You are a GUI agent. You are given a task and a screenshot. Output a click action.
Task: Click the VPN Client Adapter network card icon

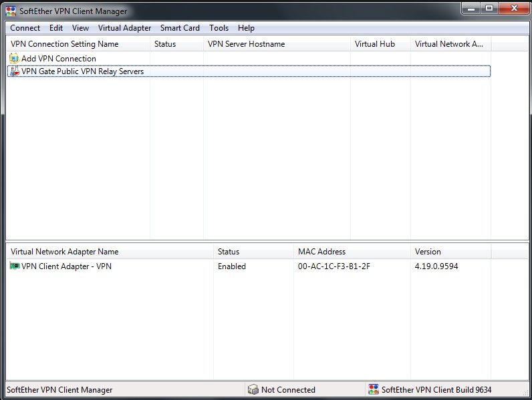[14, 266]
